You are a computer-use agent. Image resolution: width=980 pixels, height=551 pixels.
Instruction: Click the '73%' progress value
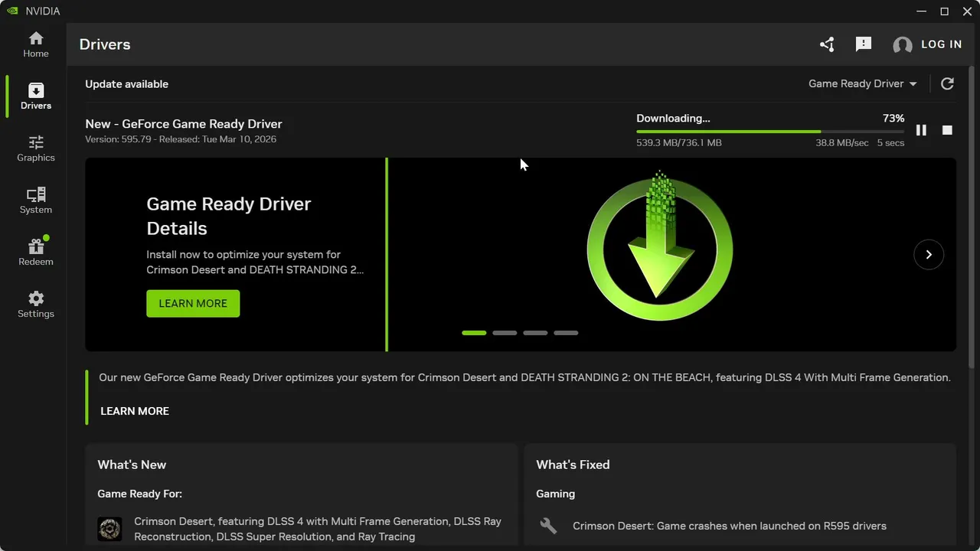893,119
